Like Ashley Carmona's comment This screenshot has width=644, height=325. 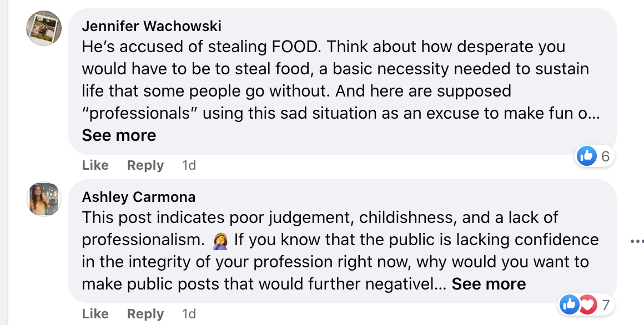point(95,314)
